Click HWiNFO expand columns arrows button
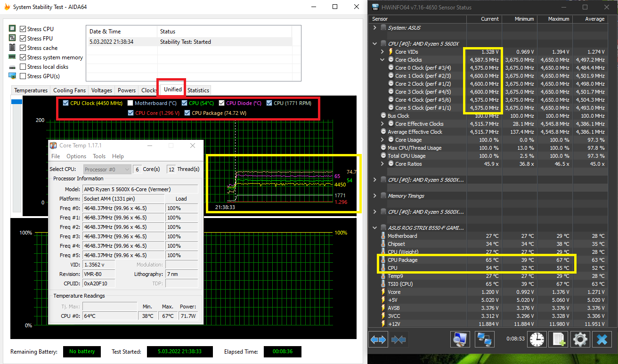 point(379,339)
